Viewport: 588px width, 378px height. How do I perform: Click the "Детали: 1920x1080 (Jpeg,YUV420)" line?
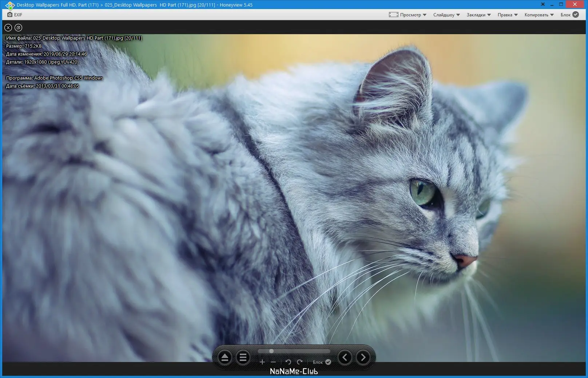pyautogui.click(x=42, y=62)
